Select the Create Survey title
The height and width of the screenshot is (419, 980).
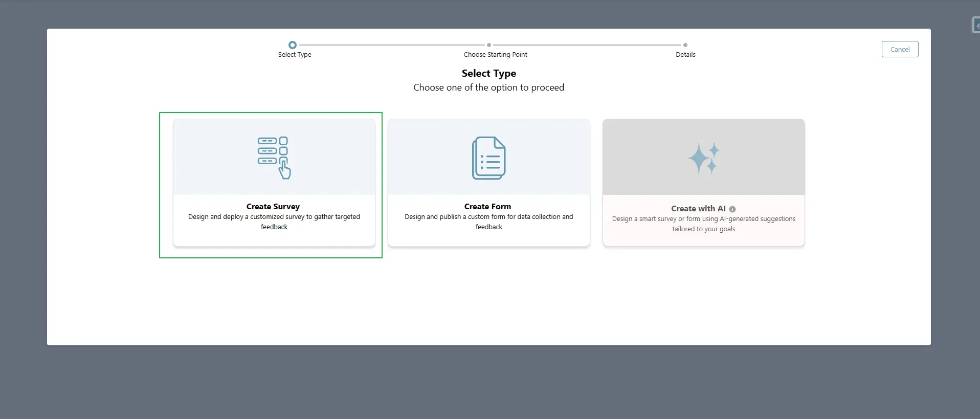coord(273,207)
